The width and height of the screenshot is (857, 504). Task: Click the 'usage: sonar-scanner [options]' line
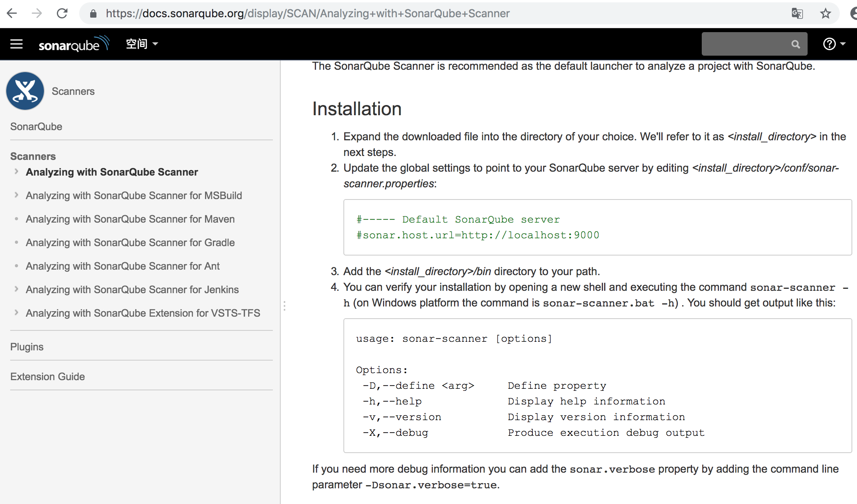[x=454, y=339]
